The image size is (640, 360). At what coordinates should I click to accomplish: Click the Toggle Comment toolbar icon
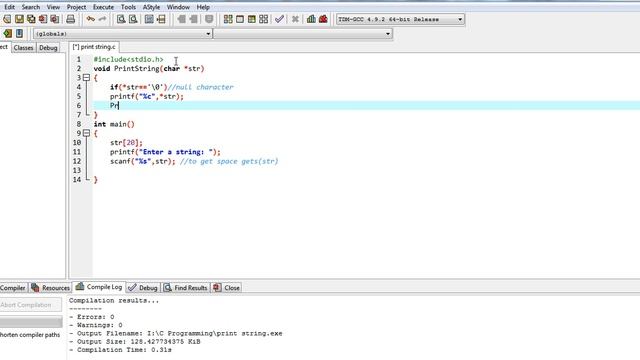pyautogui.click(x=209, y=19)
